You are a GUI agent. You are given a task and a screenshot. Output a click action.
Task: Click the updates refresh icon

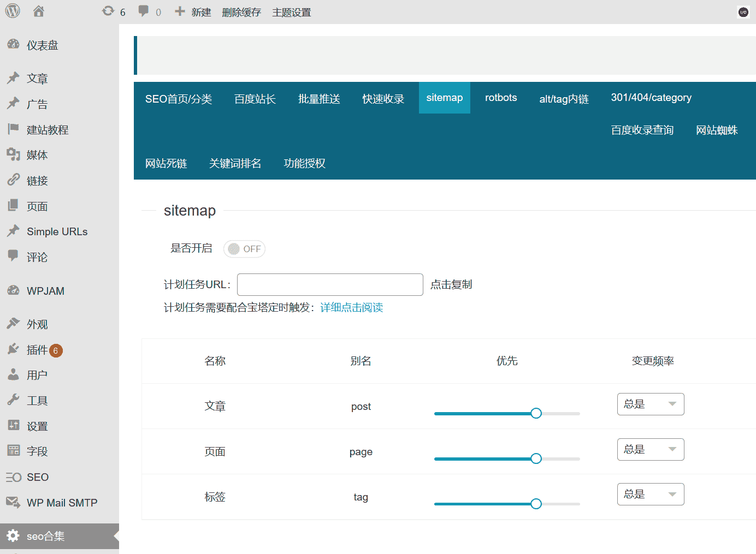point(108,11)
